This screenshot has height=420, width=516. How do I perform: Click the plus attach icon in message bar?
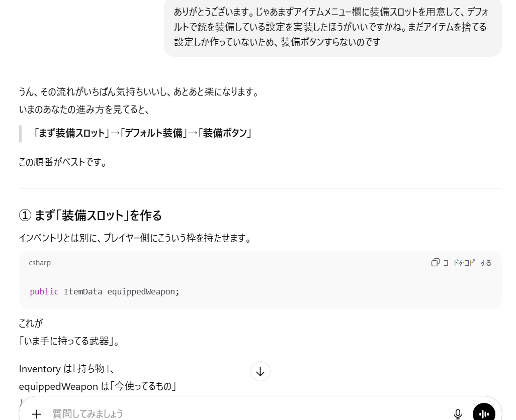pos(36,413)
